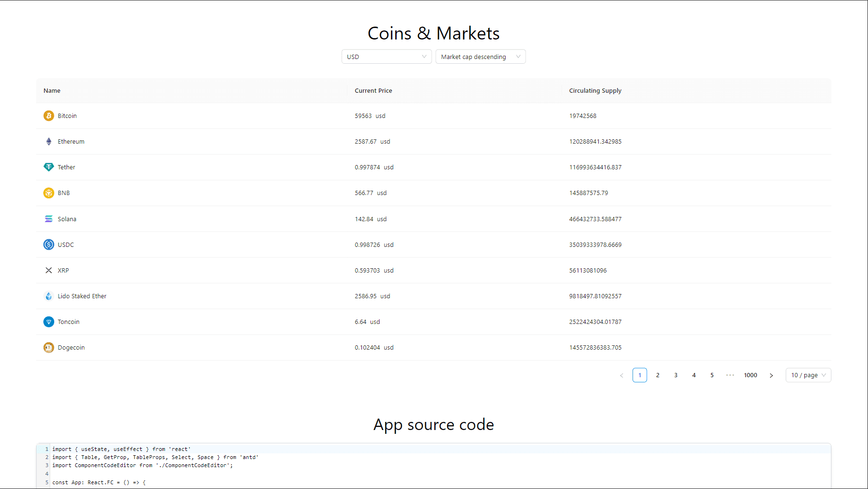The image size is (868, 489).
Task: Click BNB supply 145887575.79
Action: pos(588,193)
